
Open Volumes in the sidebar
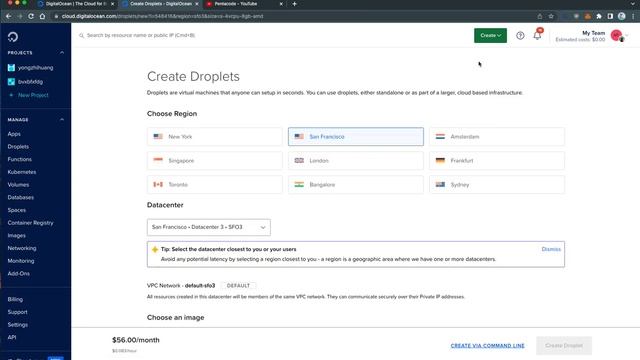(x=18, y=184)
